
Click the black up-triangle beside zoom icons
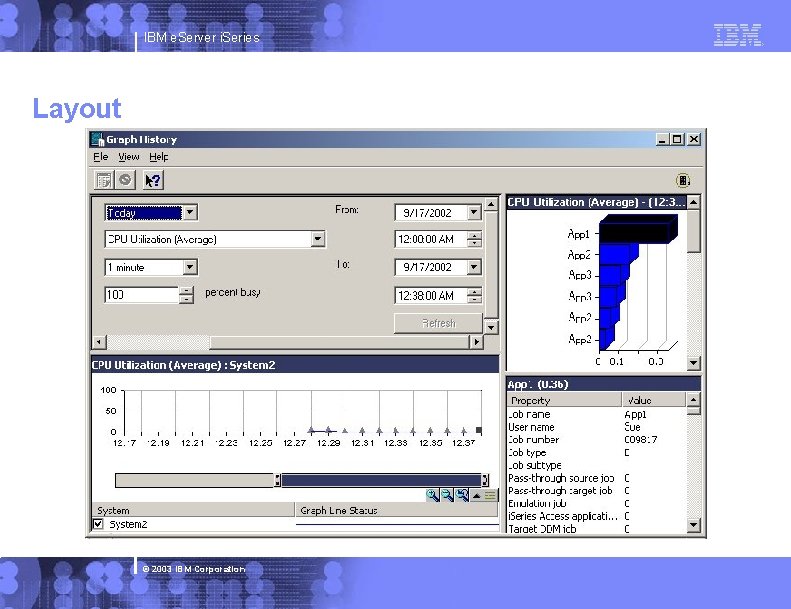(x=476, y=495)
